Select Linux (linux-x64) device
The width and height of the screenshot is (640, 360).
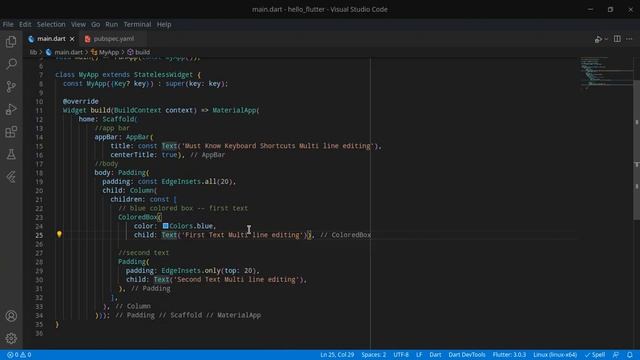point(555,355)
